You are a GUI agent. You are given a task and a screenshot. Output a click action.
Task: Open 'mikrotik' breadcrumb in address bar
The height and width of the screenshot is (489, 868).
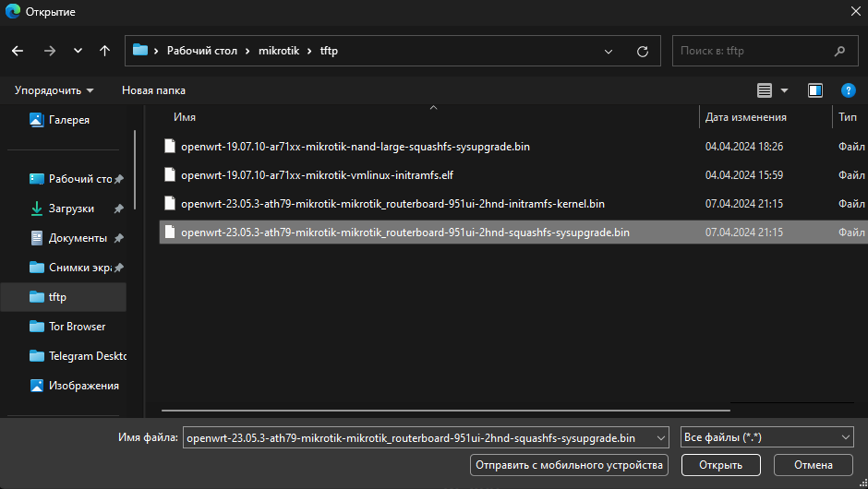pyautogui.click(x=279, y=51)
